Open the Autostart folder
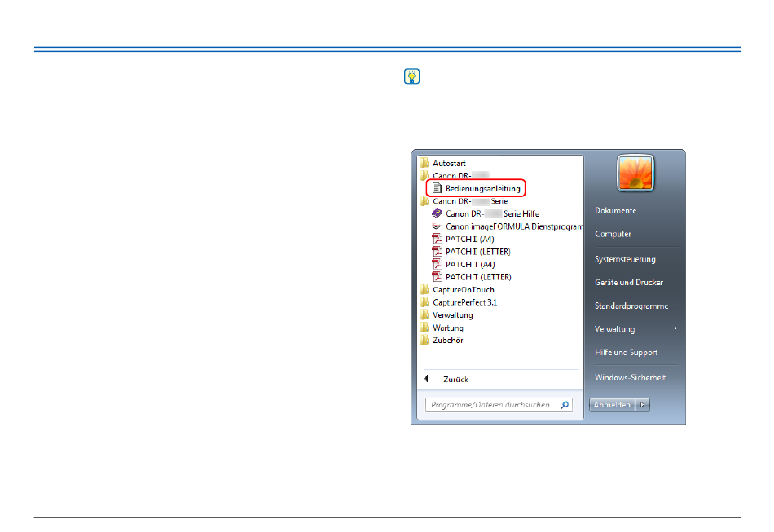The image size is (774, 532). pos(449,164)
